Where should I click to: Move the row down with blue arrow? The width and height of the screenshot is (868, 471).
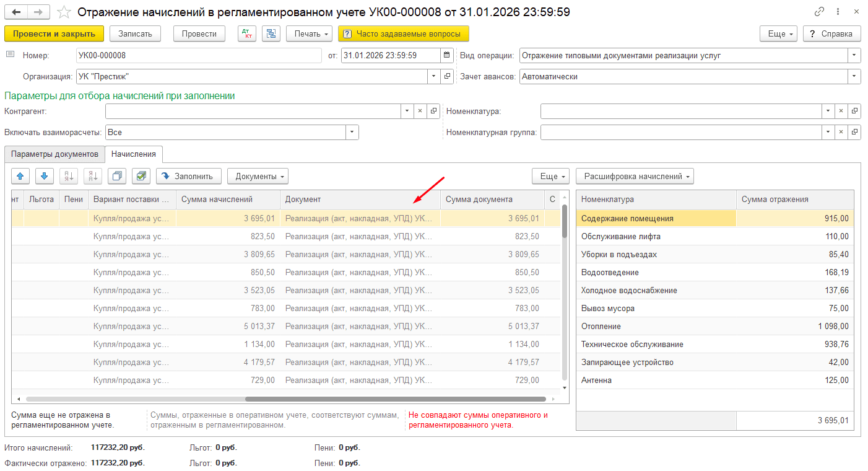tap(45, 177)
